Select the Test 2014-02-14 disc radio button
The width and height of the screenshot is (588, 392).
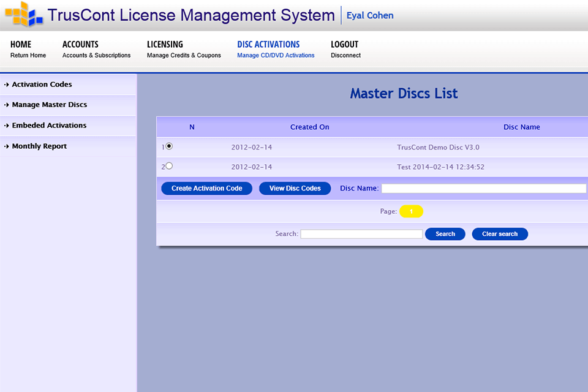point(168,165)
